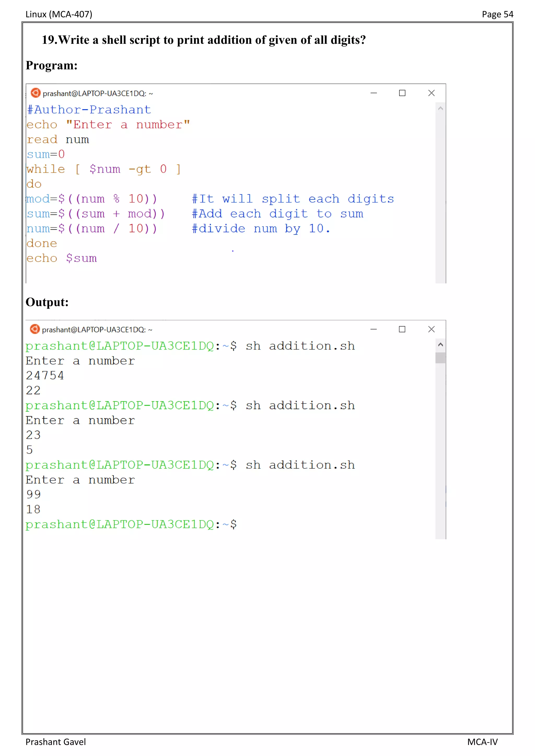The width and height of the screenshot is (535, 756).
Task: Maximize the output terminal window
Action: tap(402, 329)
